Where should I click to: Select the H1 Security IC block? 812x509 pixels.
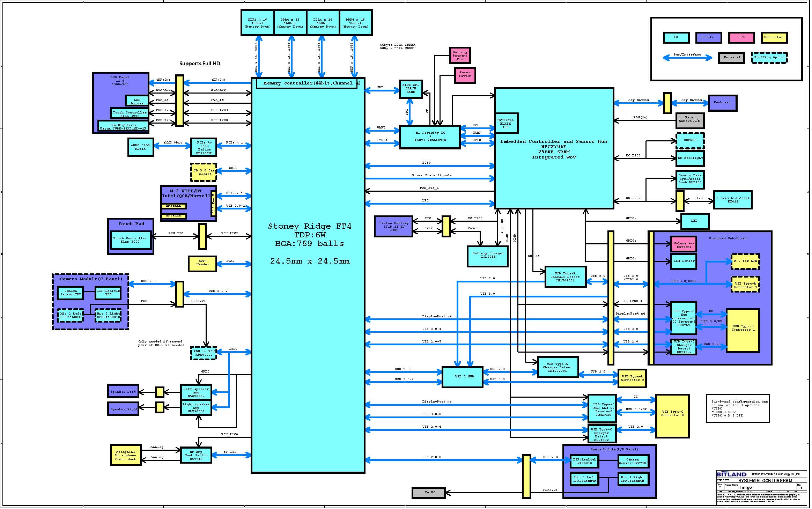tap(430, 137)
